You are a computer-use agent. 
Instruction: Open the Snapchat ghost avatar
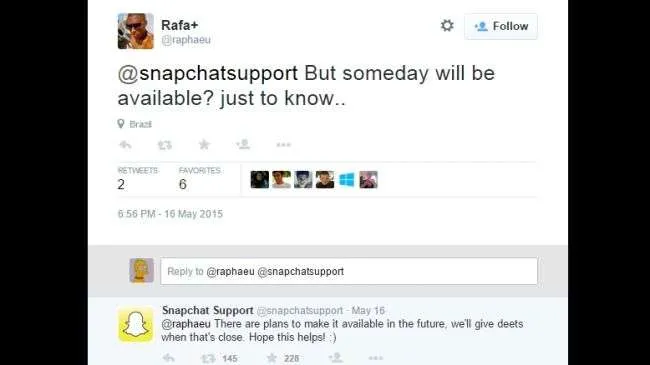point(136,325)
